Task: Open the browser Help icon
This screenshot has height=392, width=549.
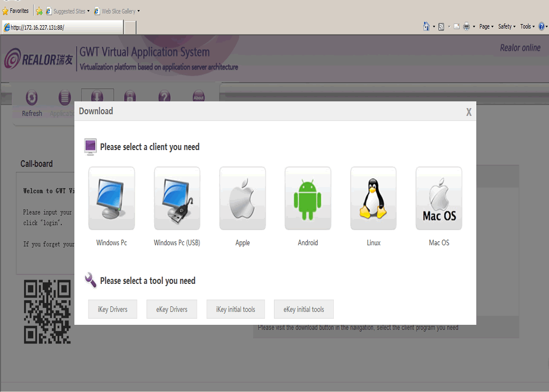Action: [541, 26]
